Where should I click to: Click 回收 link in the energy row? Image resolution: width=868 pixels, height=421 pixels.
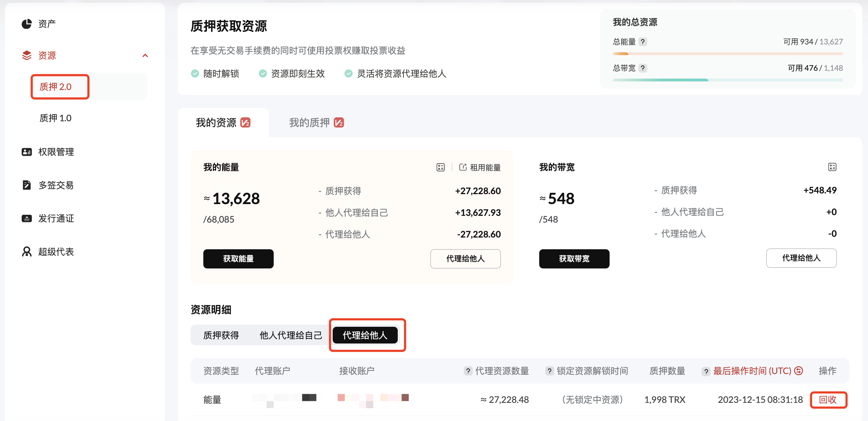[828, 400]
